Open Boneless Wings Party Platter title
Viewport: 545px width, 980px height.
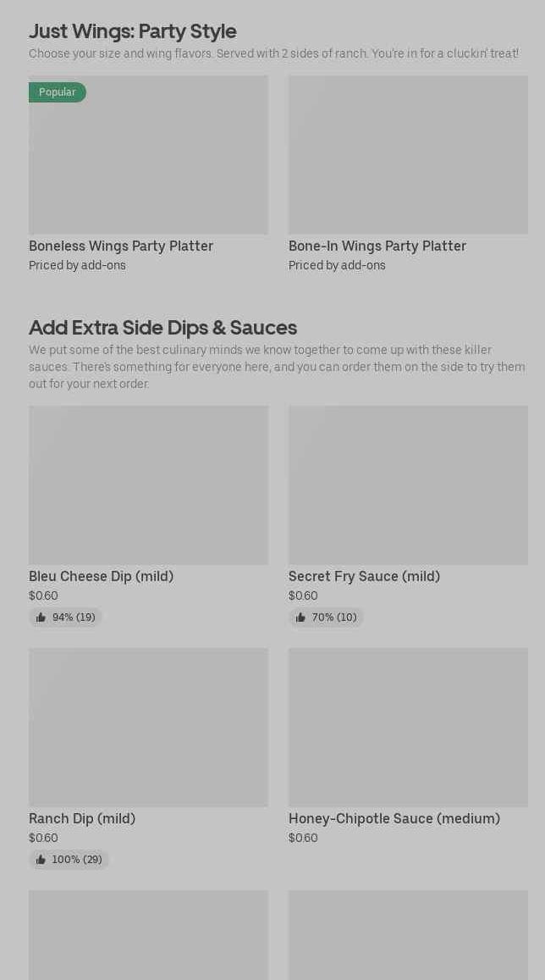point(121,246)
